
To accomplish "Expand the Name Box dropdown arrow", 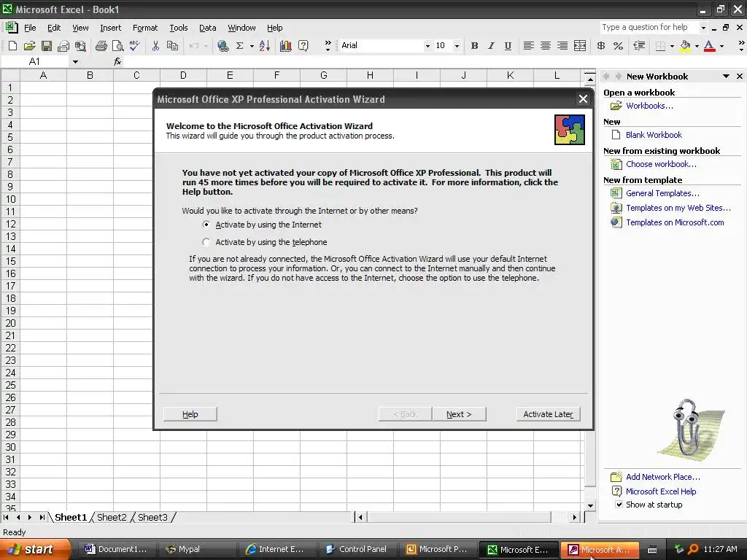I will 75,61.
